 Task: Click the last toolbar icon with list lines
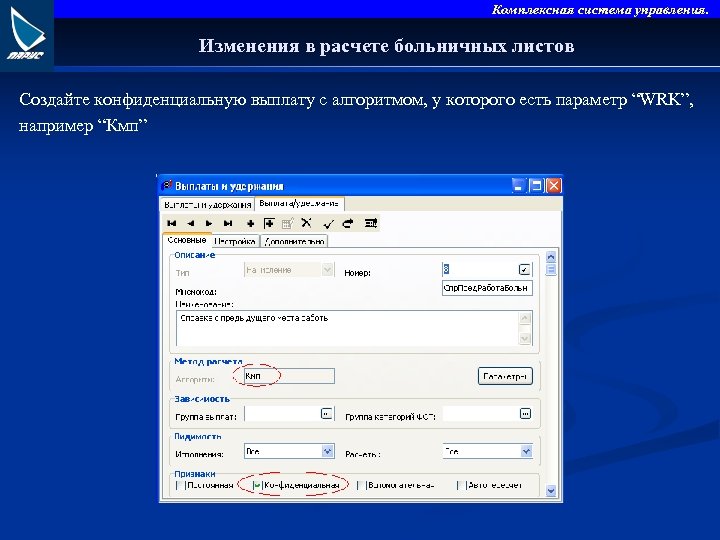371,223
